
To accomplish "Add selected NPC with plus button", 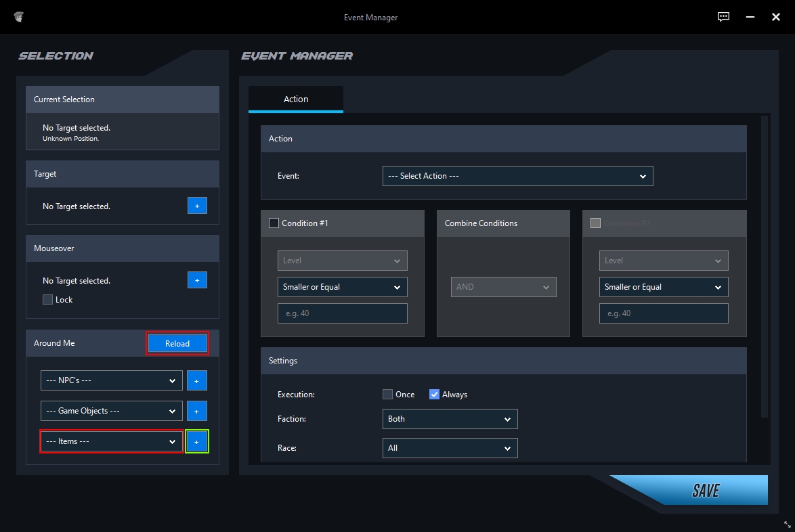I will pyautogui.click(x=197, y=380).
